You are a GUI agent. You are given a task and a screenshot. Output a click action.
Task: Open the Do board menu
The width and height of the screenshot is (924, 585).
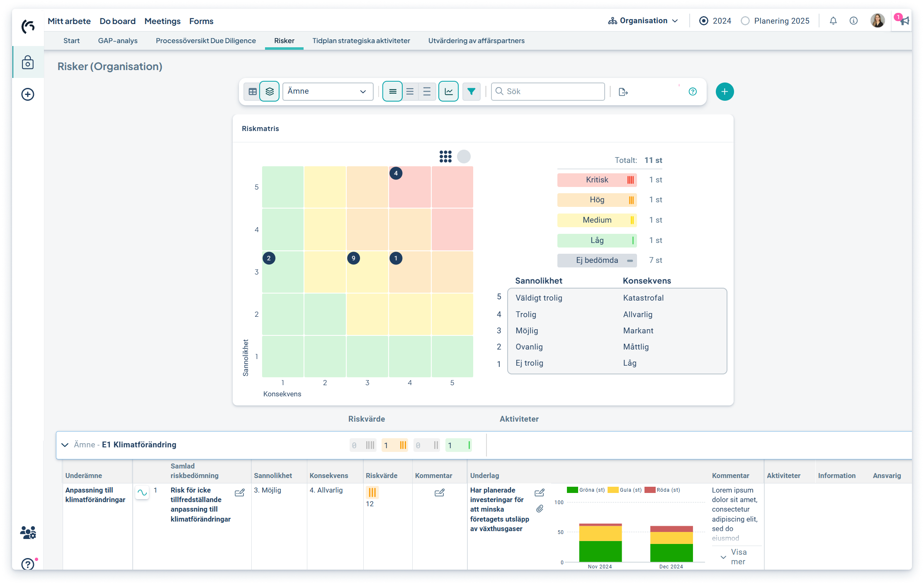tap(117, 21)
